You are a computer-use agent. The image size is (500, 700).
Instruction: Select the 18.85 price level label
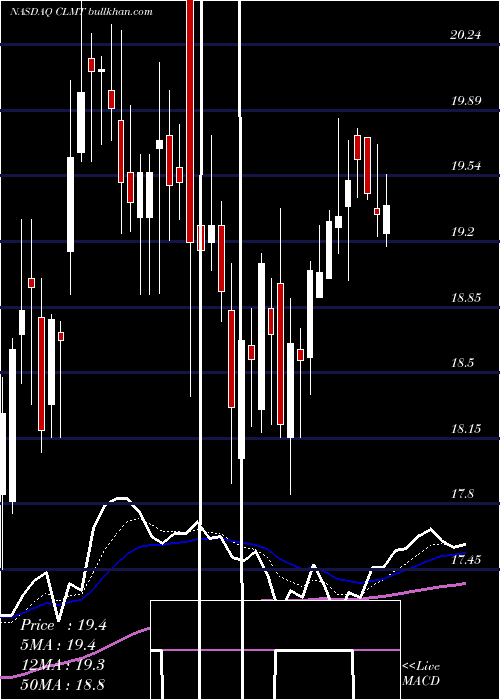click(x=466, y=297)
